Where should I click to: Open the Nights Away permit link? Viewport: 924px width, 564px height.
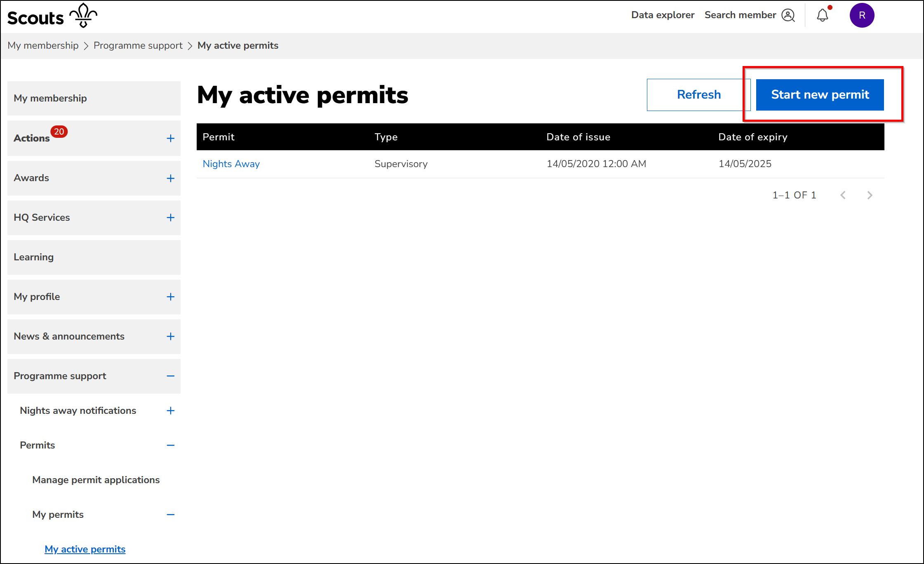click(x=231, y=164)
